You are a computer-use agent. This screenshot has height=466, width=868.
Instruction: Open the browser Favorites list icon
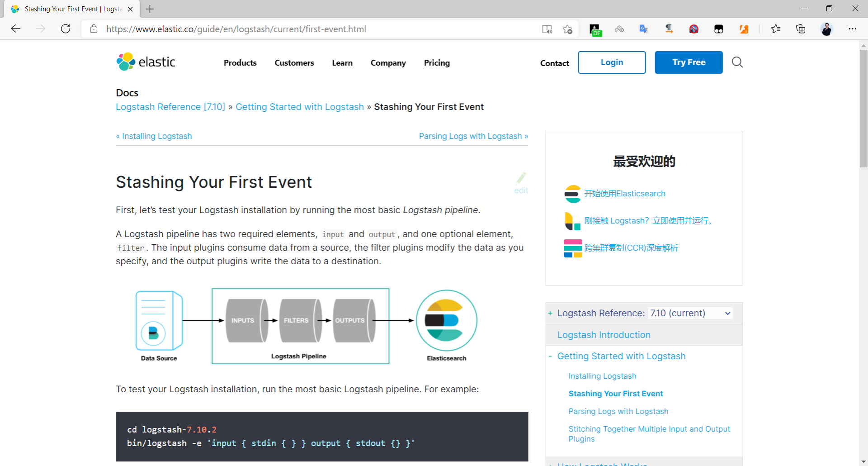pos(776,29)
